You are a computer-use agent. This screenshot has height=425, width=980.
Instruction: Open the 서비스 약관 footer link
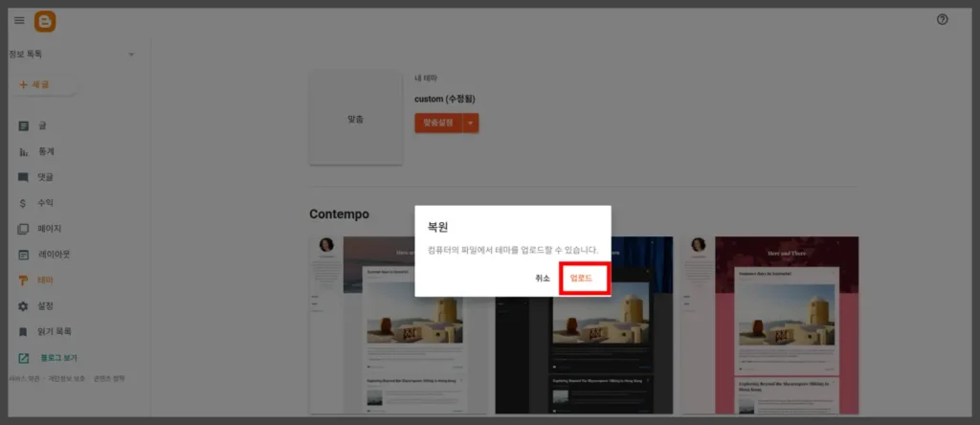tap(25, 378)
